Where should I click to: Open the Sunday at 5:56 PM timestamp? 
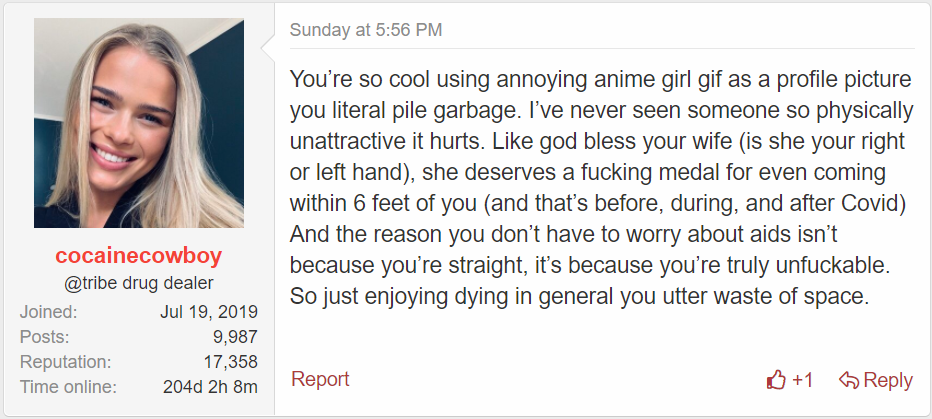point(366,30)
